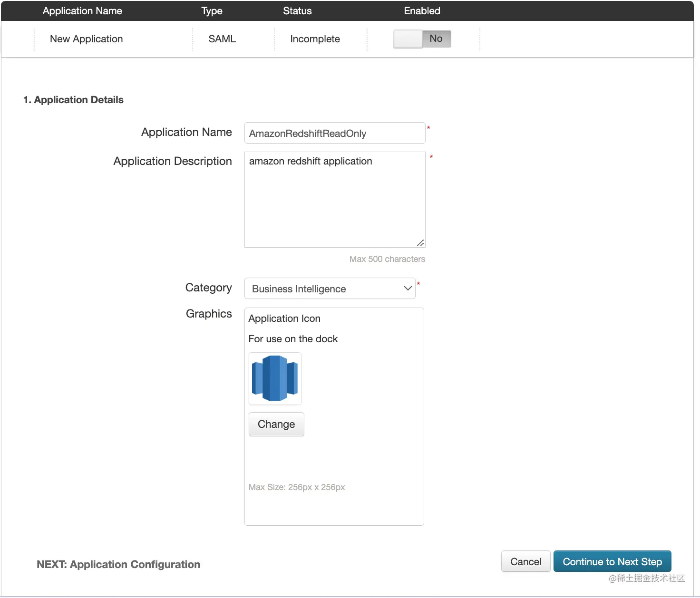Click the SAML type cell
This screenshot has width=700, height=598.
(222, 39)
